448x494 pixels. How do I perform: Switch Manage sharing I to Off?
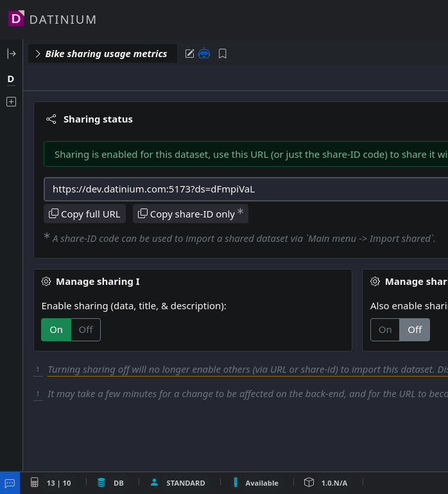point(86,330)
